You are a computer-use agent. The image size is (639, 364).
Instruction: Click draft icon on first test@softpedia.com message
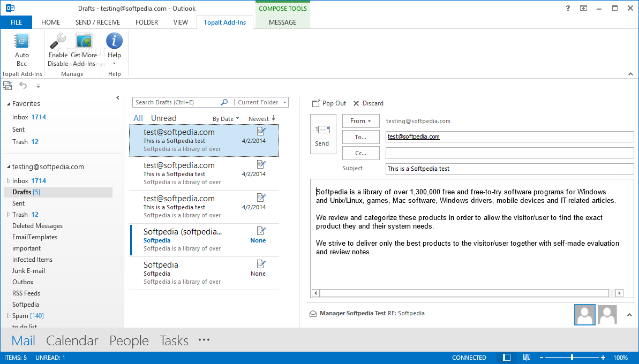[261, 131]
